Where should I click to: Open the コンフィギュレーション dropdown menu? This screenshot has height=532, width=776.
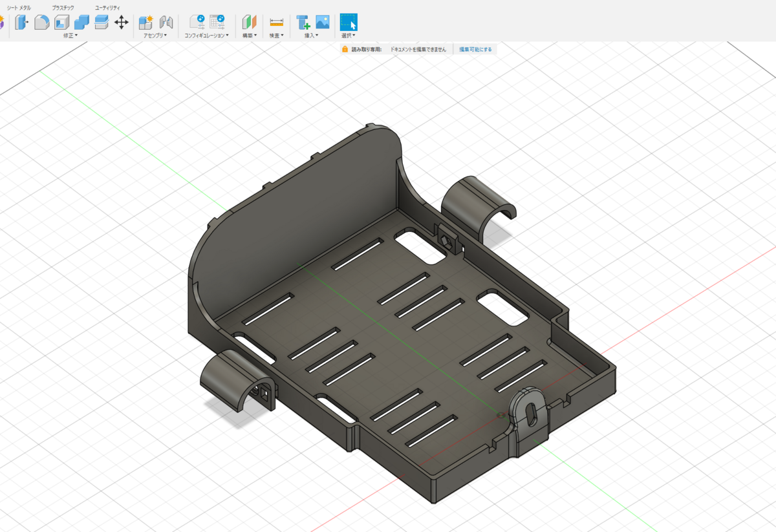[207, 36]
